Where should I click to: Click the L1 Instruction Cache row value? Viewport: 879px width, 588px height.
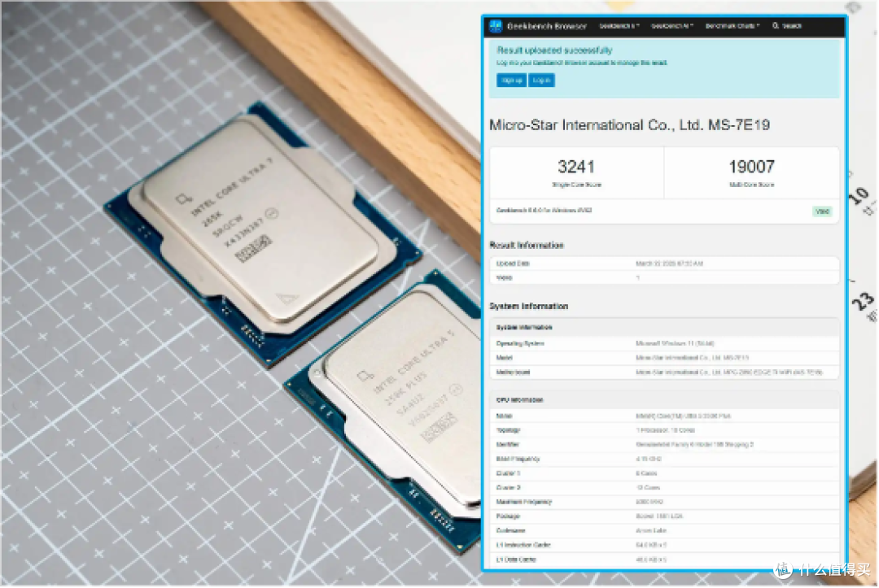[x=651, y=546]
